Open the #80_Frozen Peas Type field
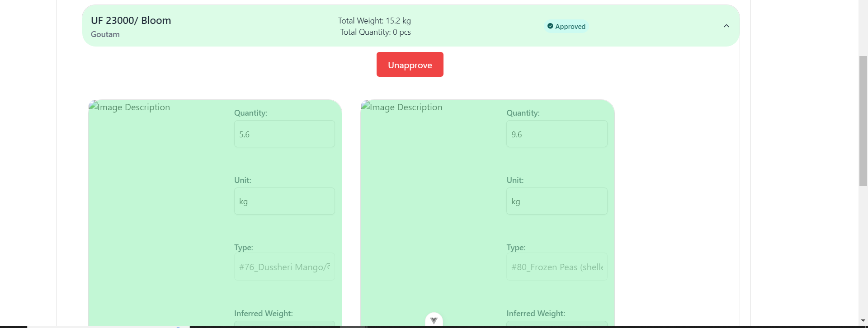This screenshot has height=328, width=868. coord(557,267)
